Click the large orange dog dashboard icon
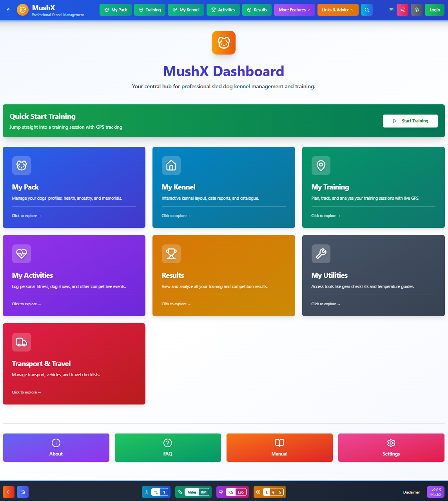This screenshot has height=501, width=448. point(224,43)
